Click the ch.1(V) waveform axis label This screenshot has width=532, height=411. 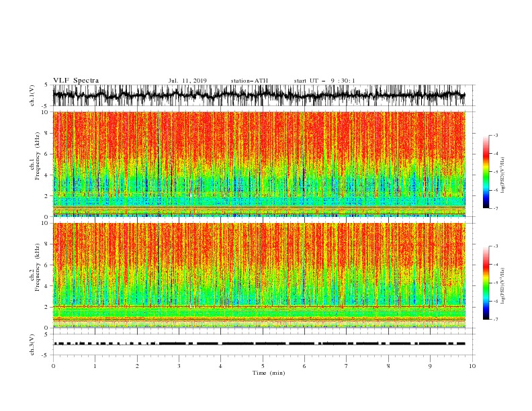(32, 95)
